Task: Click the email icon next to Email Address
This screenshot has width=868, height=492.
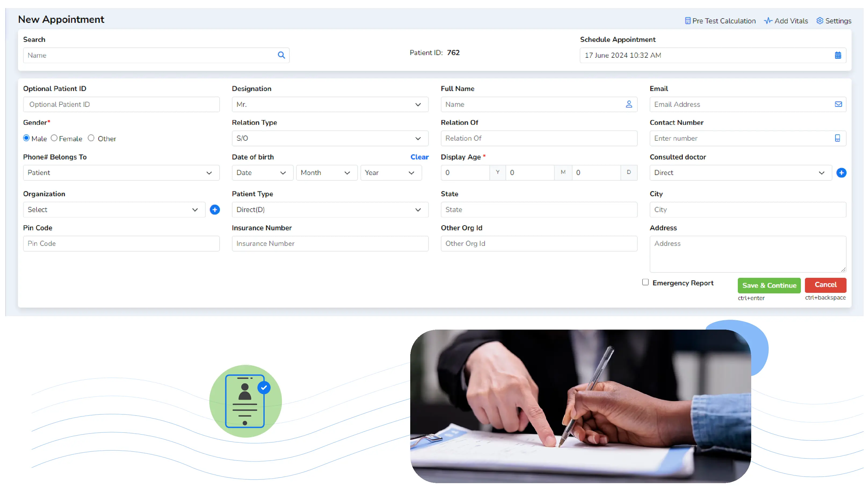Action: 839,104
